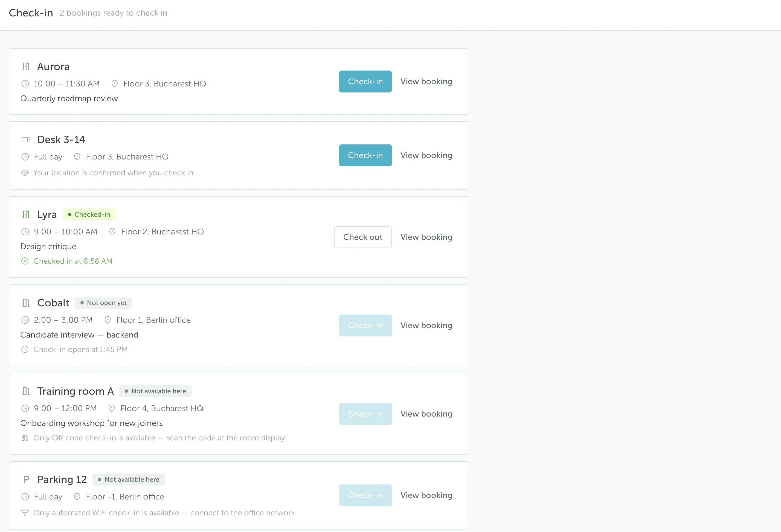Click Onboarding workshop for new joiners text

point(91,423)
